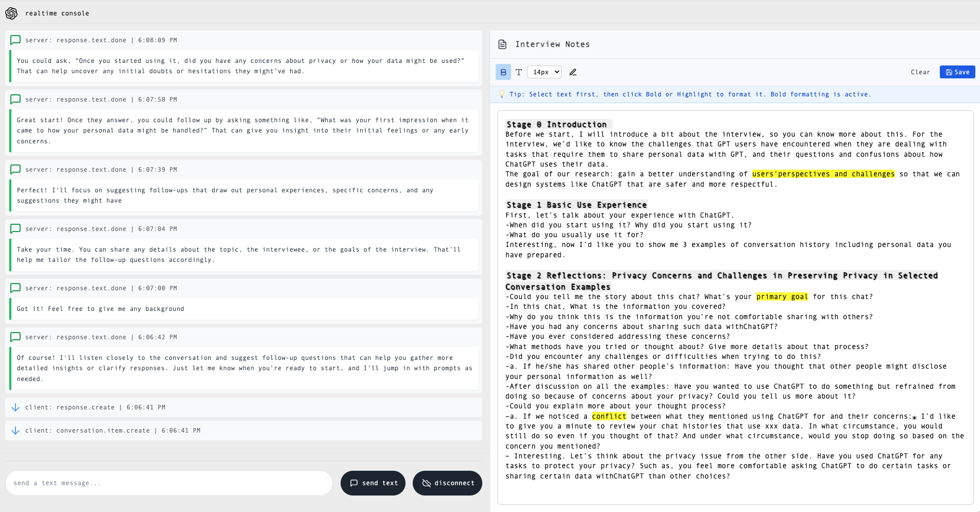Click the line '-Have you ever considered addressing these concerns?'

[x=618, y=337]
